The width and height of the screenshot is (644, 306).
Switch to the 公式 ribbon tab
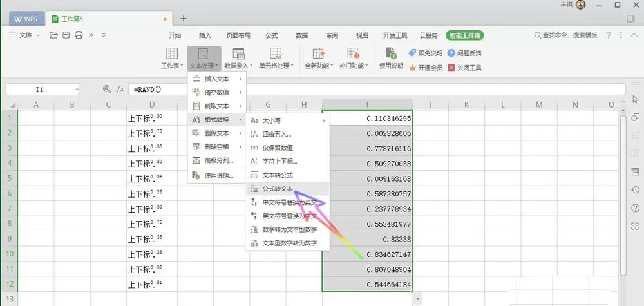click(x=272, y=35)
